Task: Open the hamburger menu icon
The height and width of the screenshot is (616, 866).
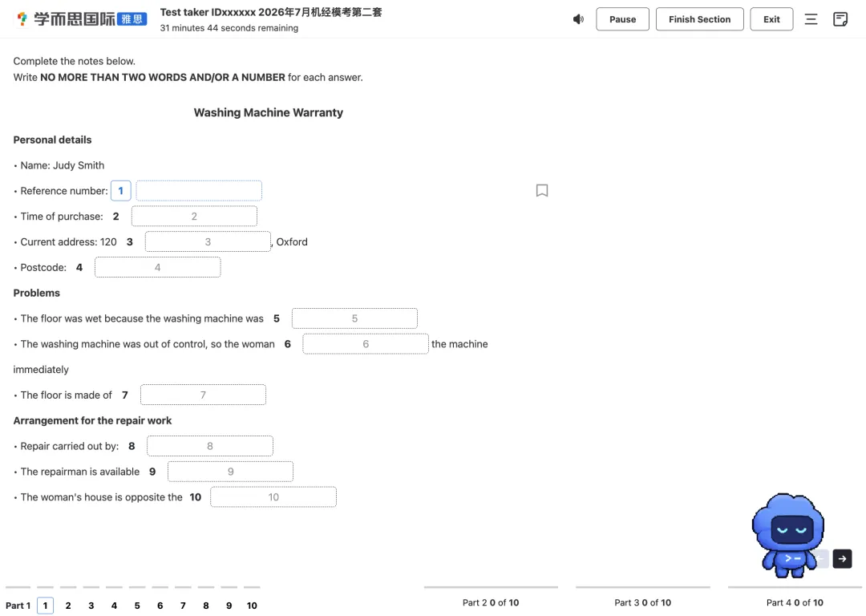Action: 811,19
